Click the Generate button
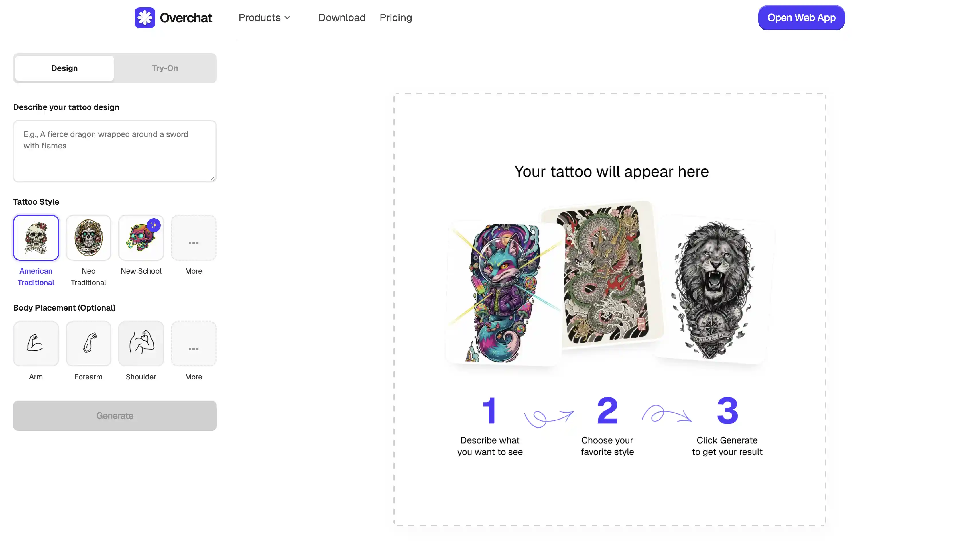The width and height of the screenshot is (980, 541). pyautogui.click(x=115, y=416)
